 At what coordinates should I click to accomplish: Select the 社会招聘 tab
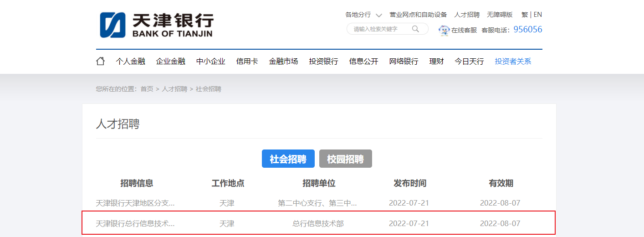coord(288,159)
